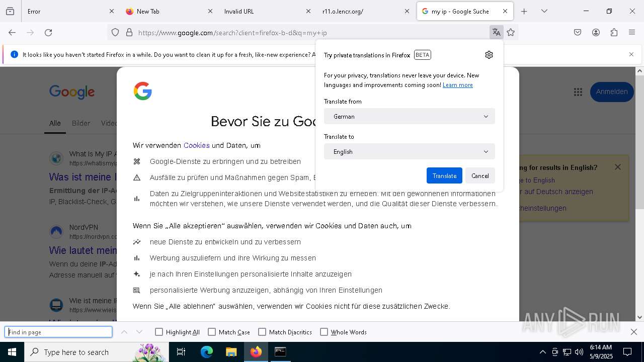Screen dimensions: 644x362
Task: Open the volume control in system tray
Action: coord(579,352)
